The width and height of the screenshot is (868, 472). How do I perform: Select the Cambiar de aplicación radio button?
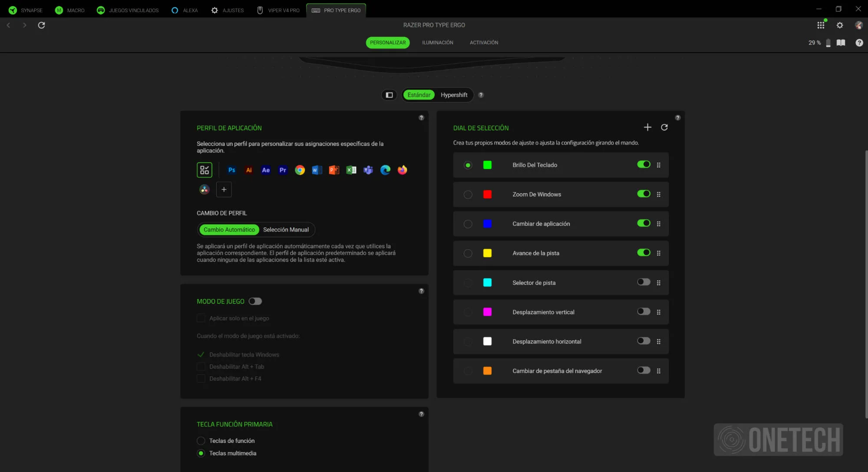point(468,224)
